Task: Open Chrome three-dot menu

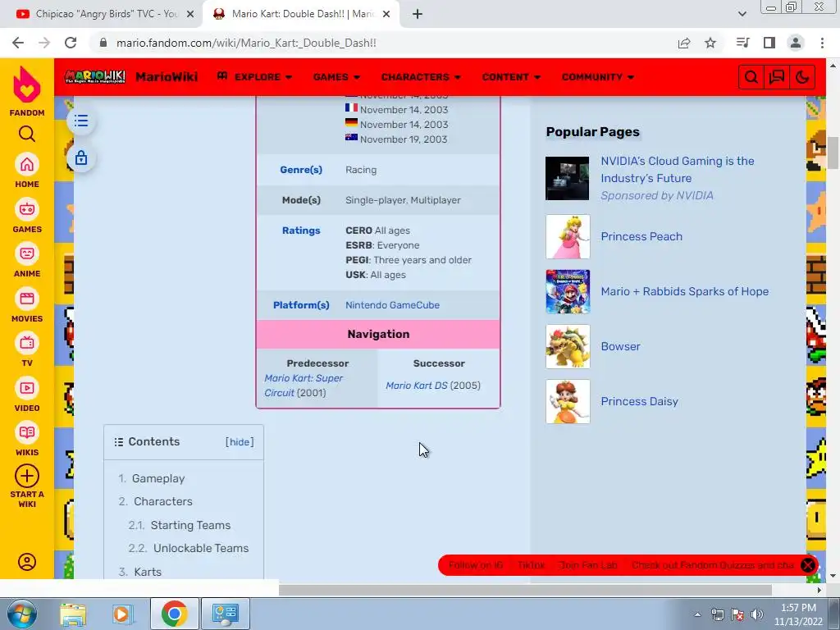Action: point(822,43)
